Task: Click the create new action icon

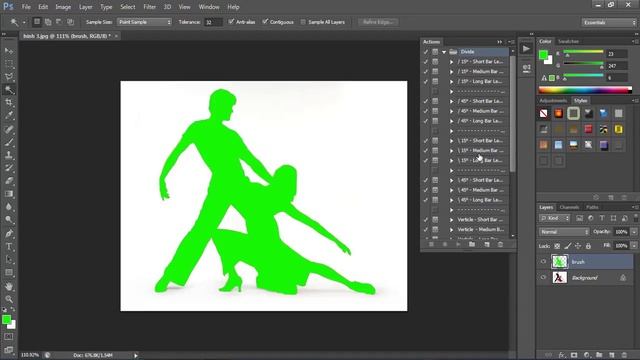Action: (487, 244)
